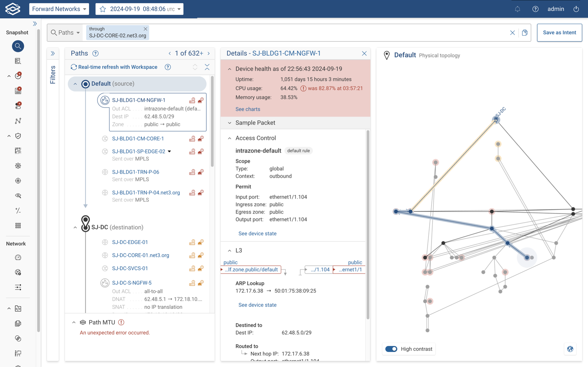Viewport: 588px width, 367px height.
Task: Toggle the High contrast switch
Action: tap(391, 349)
